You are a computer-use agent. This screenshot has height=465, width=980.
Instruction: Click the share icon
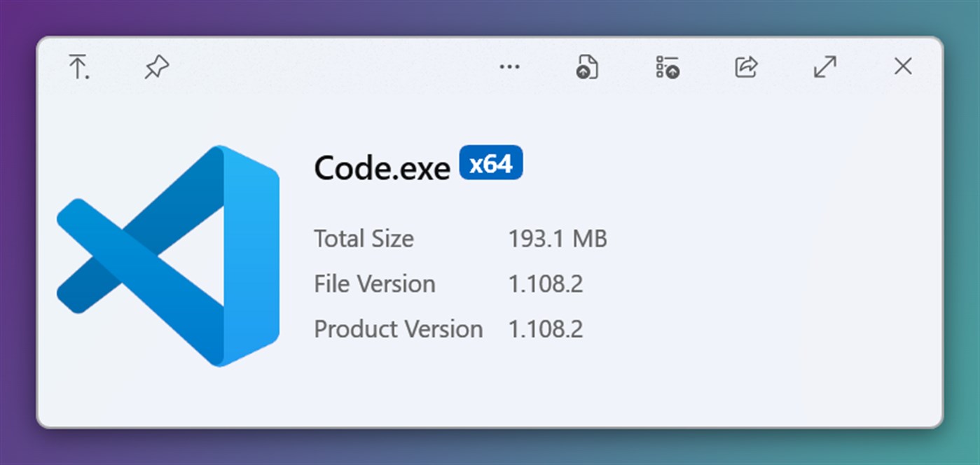click(x=746, y=67)
